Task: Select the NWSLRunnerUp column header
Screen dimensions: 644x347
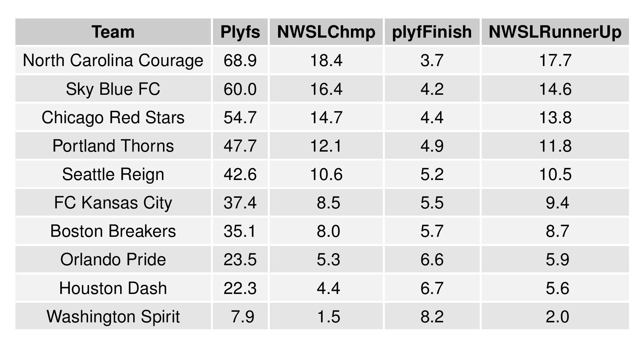Action: point(555,32)
